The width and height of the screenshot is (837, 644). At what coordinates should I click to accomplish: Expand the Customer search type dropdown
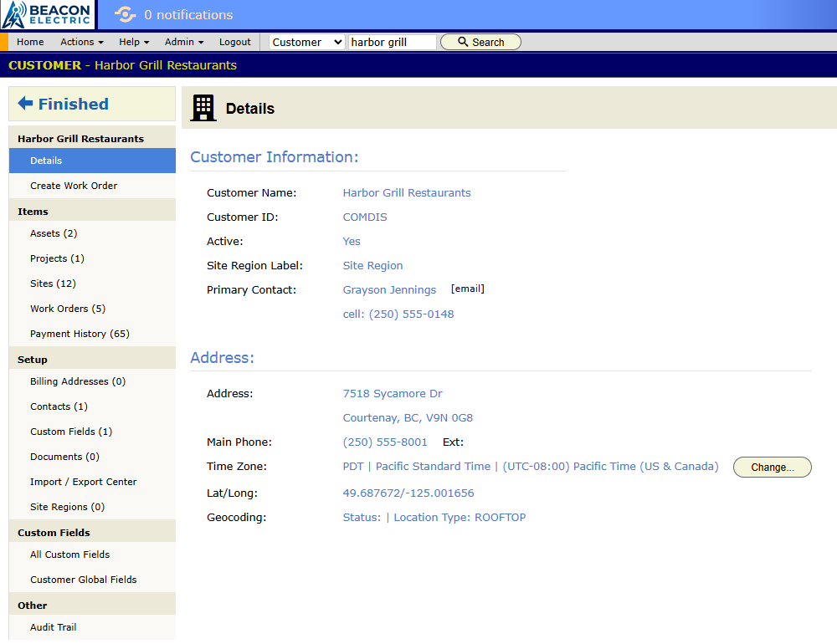click(306, 42)
